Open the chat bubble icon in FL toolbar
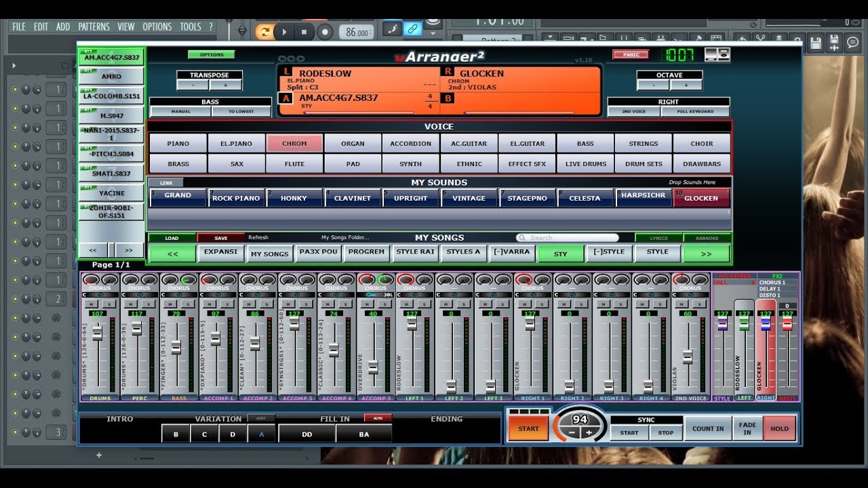 (853, 43)
